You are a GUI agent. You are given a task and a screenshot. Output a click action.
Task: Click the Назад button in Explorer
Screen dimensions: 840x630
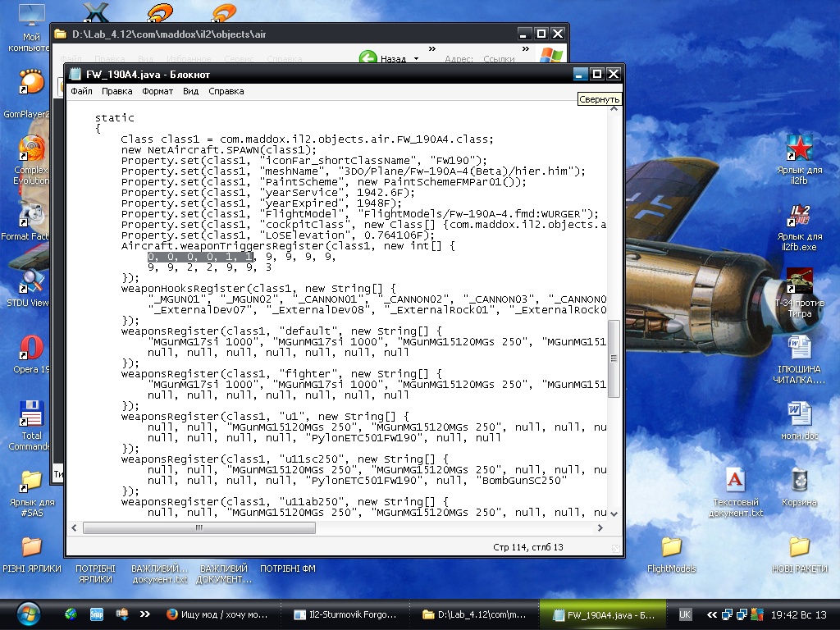[x=384, y=59]
